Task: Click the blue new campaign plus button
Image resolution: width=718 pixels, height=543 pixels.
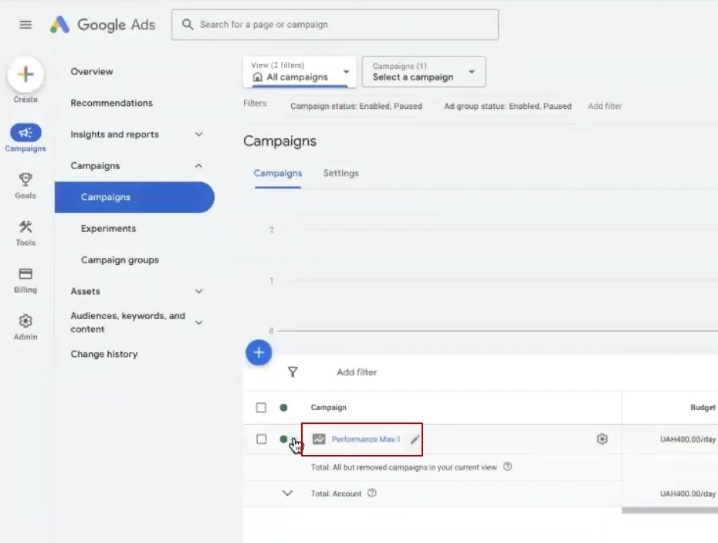Action: 258,352
